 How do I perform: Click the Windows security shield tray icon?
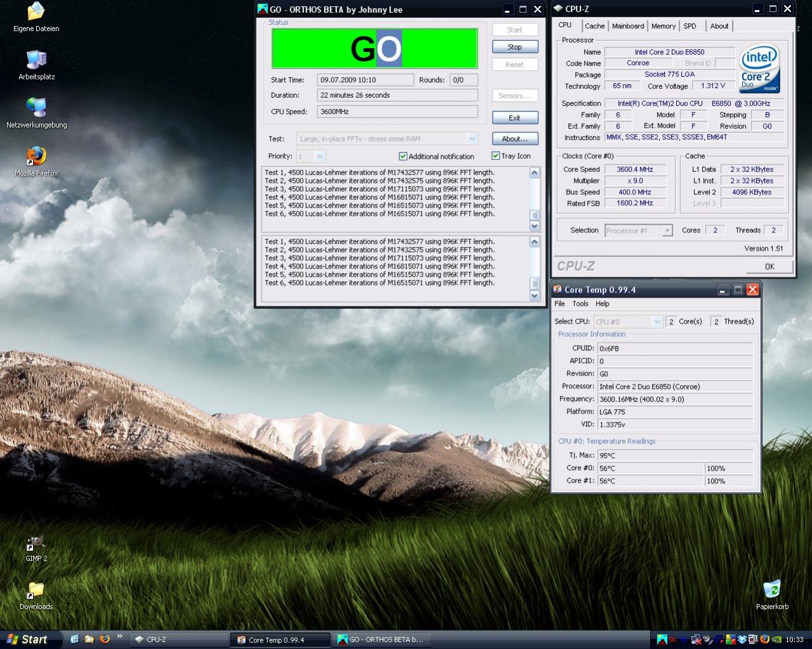(731, 639)
